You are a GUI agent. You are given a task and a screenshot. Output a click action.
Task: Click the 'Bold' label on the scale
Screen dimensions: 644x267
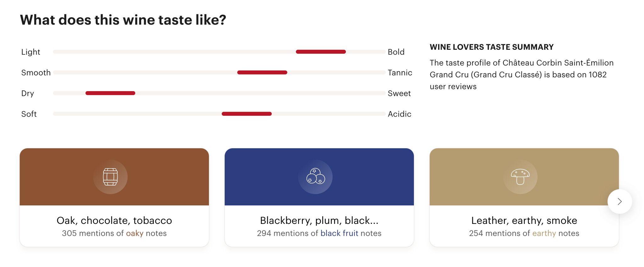click(x=396, y=52)
